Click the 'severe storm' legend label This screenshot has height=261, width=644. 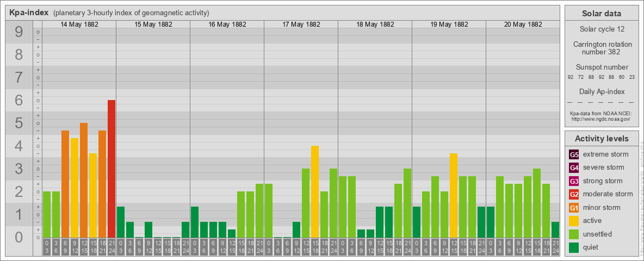click(604, 167)
